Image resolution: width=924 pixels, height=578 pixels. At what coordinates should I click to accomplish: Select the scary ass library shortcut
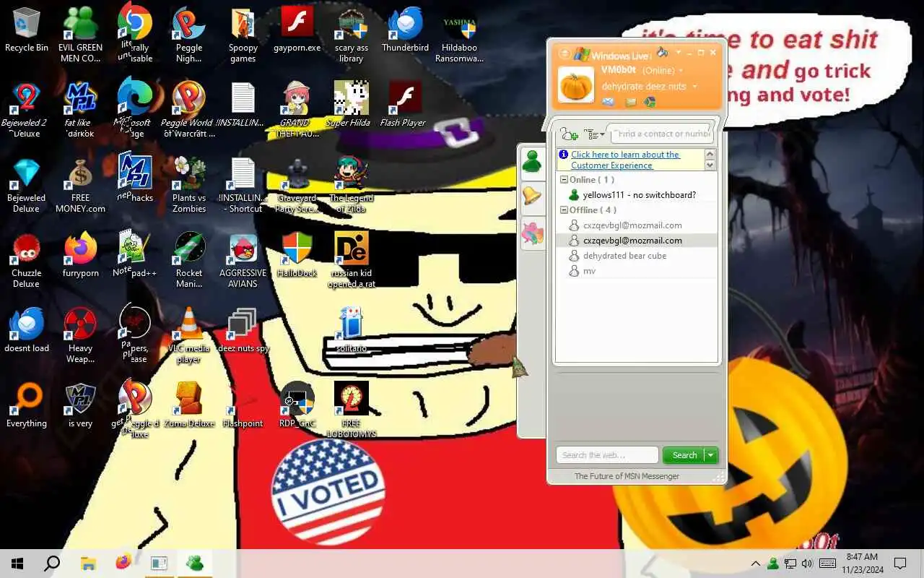[352, 35]
